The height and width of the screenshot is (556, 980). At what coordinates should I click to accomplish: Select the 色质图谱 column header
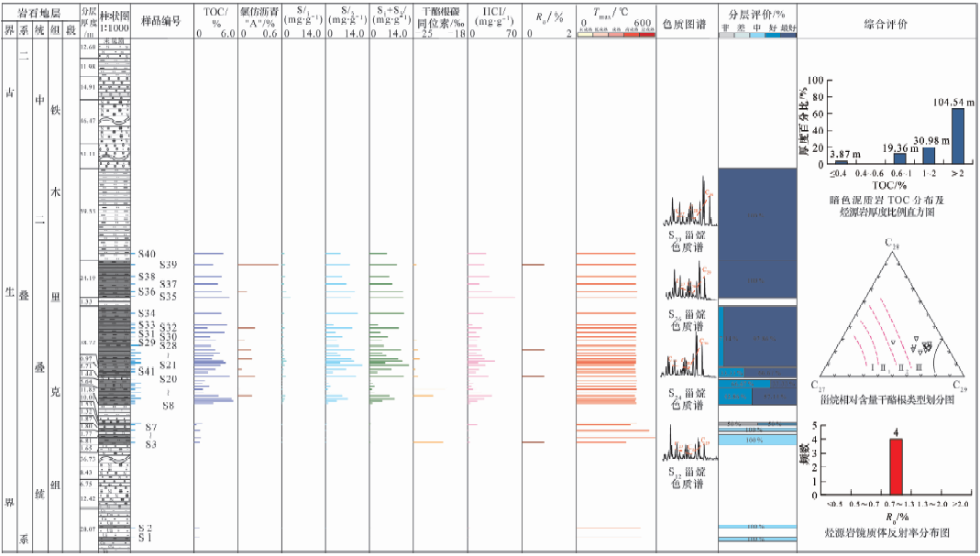pos(687,24)
